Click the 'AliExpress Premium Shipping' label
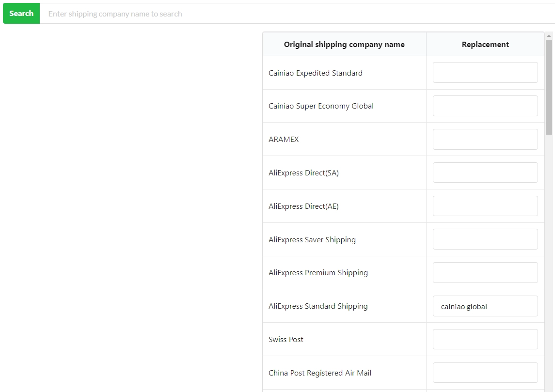This screenshot has height=392, width=555. (x=318, y=273)
